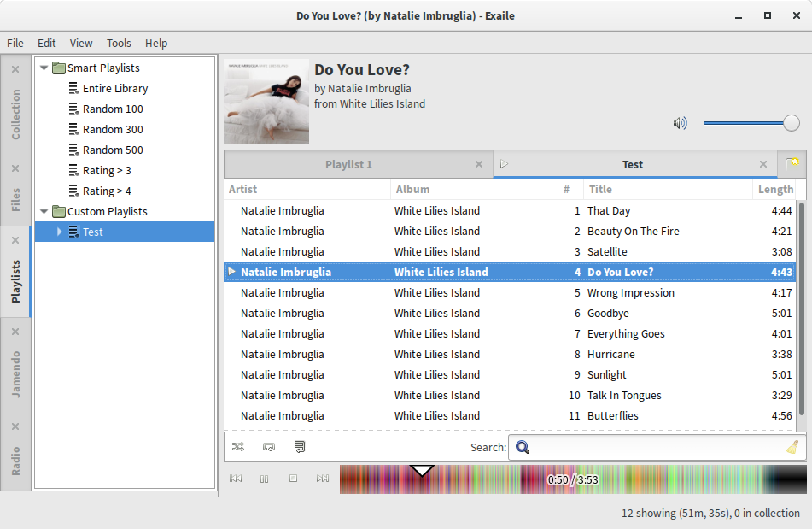Select the track That Day
The width and height of the screenshot is (812, 529).
click(509, 211)
